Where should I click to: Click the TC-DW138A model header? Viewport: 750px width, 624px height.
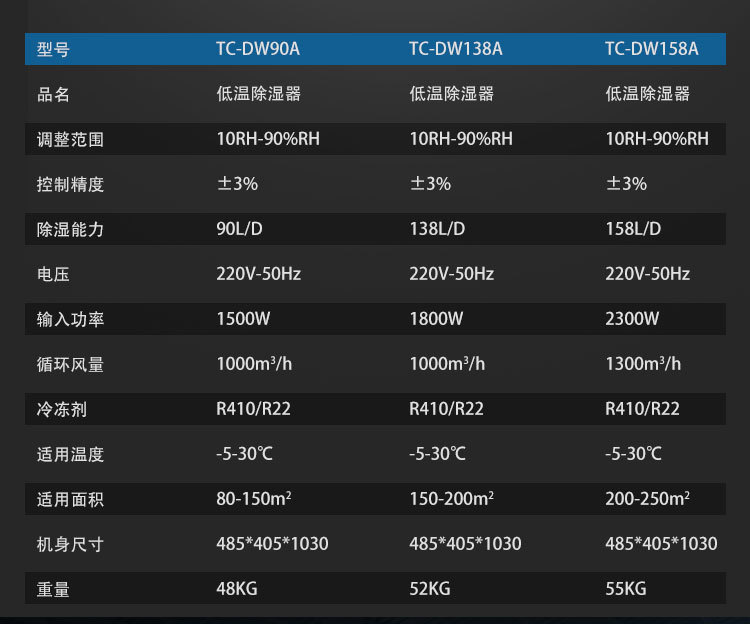(456, 49)
